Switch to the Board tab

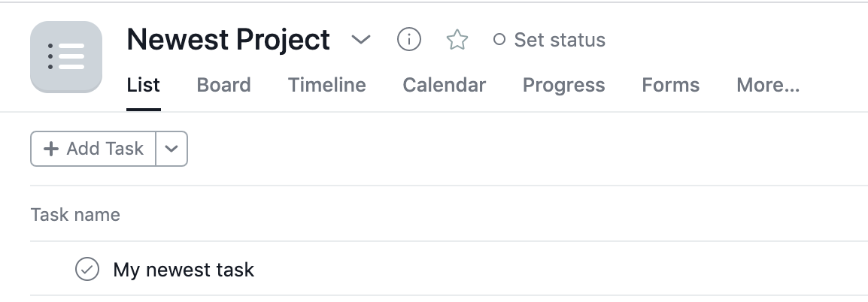point(223,85)
